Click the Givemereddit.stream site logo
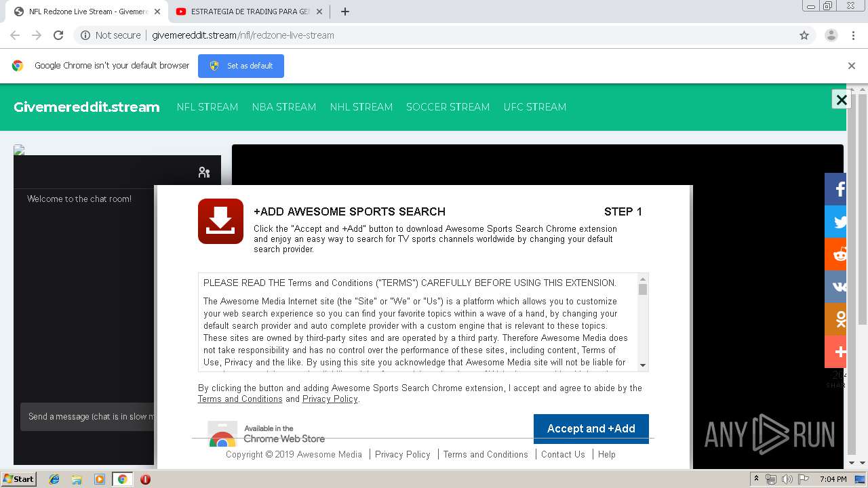The image size is (868, 488). (x=87, y=107)
